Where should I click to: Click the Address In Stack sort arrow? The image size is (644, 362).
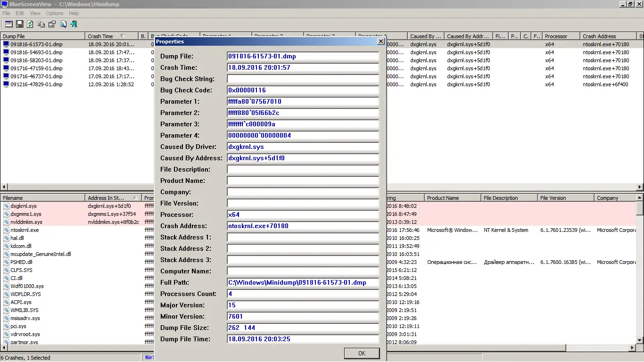tap(135, 198)
